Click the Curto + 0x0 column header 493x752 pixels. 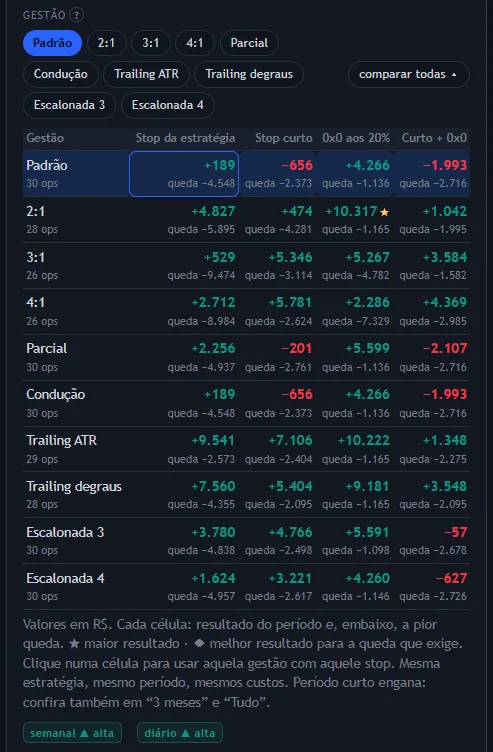pos(434,138)
